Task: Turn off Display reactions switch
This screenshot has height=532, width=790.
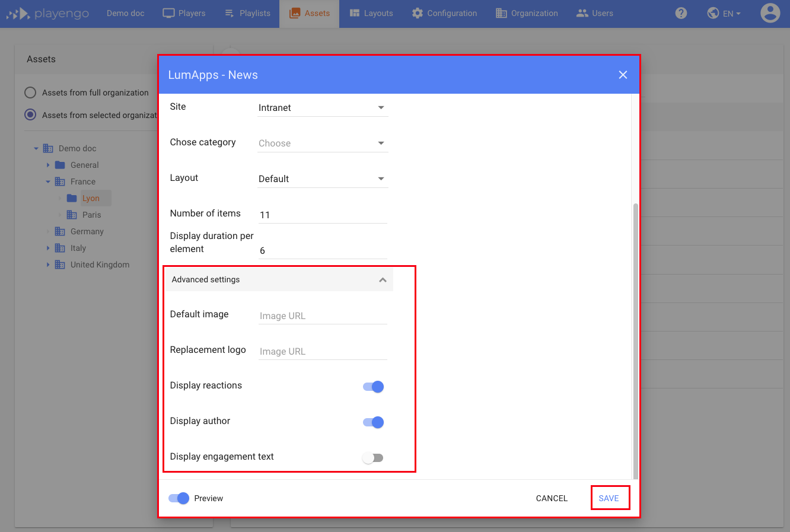Action: pos(374,387)
